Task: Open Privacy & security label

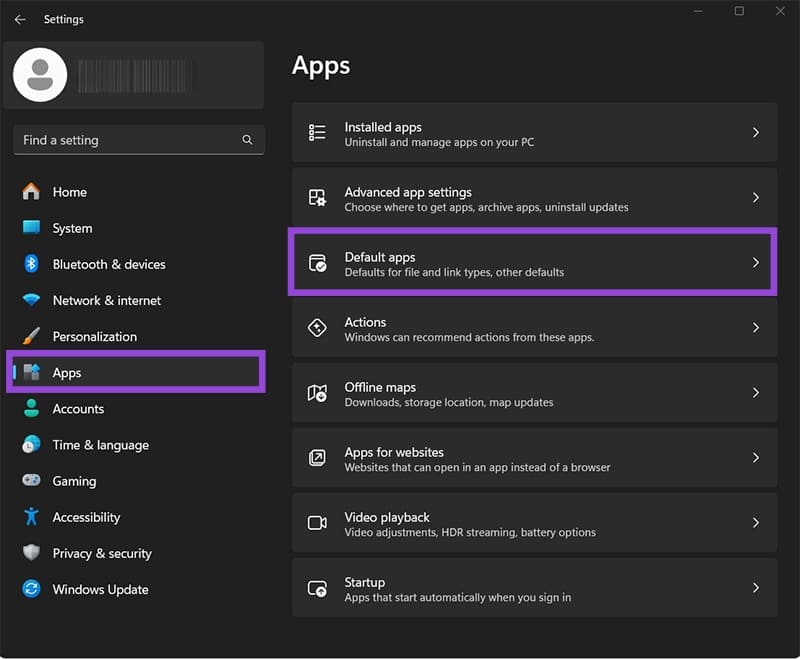Action: (102, 553)
